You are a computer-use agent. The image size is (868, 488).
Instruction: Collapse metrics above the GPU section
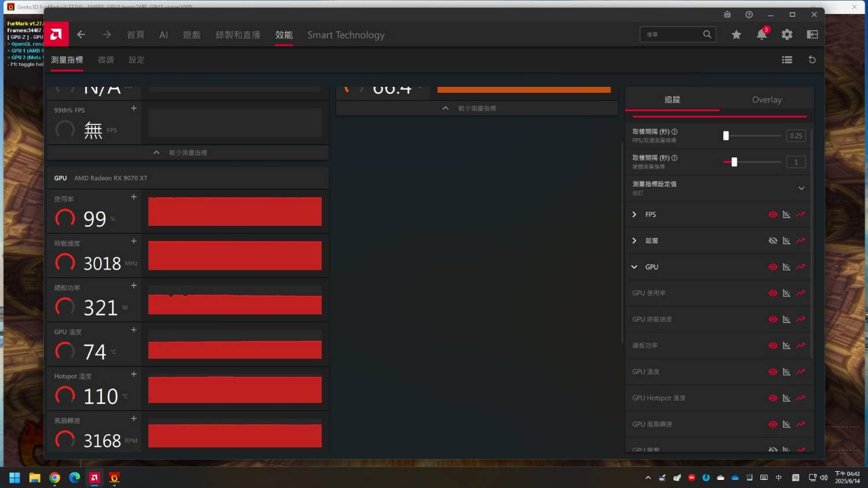(188, 153)
